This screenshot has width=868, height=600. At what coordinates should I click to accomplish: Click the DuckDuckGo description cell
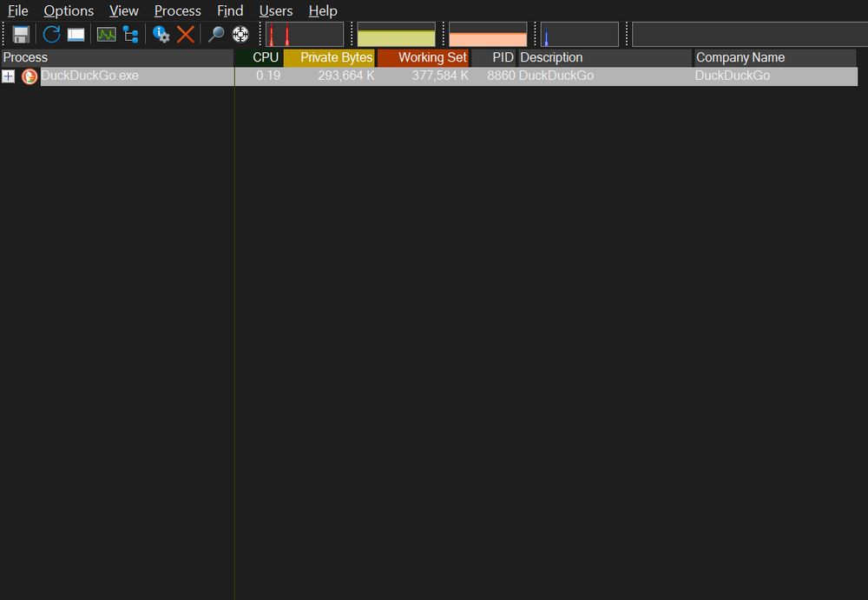coord(556,76)
